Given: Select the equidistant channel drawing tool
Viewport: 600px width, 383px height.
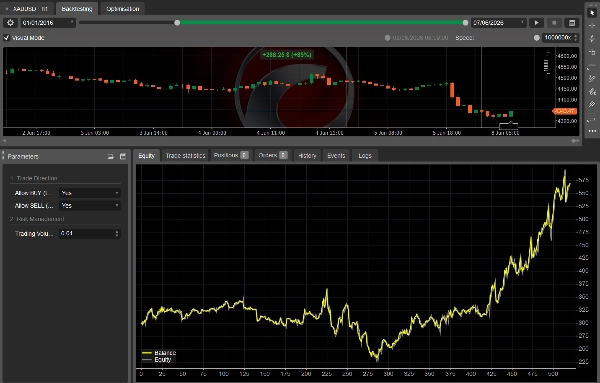Looking at the screenshot, I should pyautogui.click(x=592, y=78).
